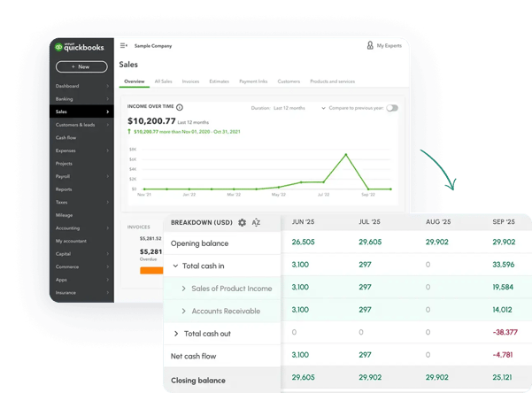Click the My Experts link
532x393 pixels.
point(389,45)
